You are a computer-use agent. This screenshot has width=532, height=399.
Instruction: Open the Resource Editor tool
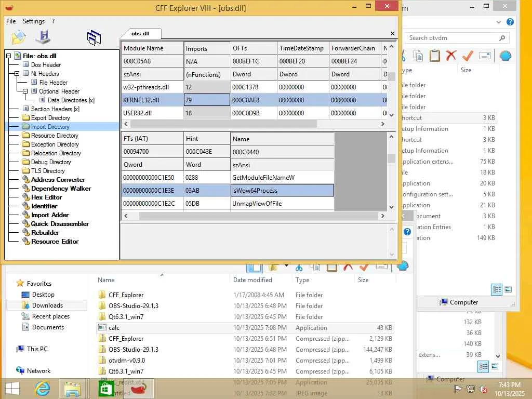click(55, 241)
